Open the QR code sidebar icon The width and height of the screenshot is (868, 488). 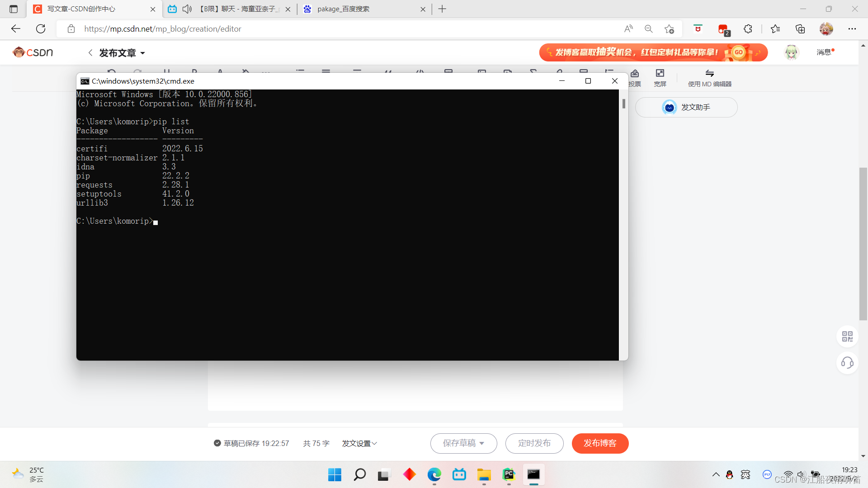tap(847, 336)
